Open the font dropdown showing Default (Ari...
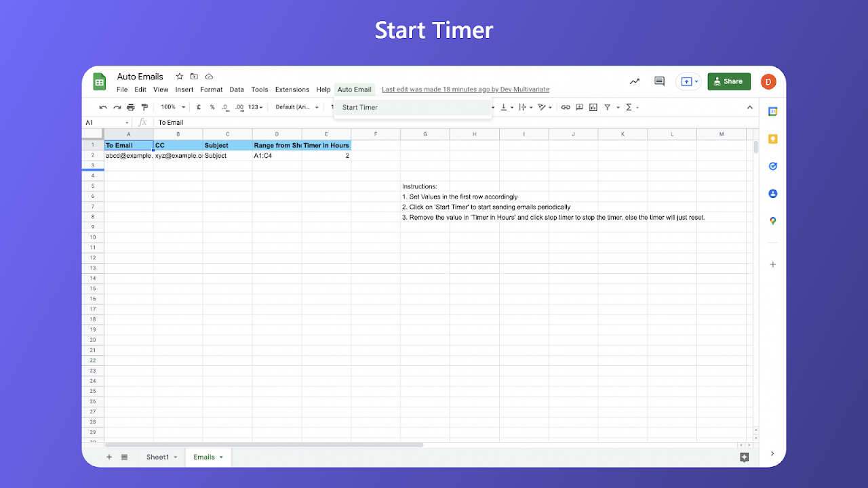Viewport: 868px width, 488px height. [296, 107]
